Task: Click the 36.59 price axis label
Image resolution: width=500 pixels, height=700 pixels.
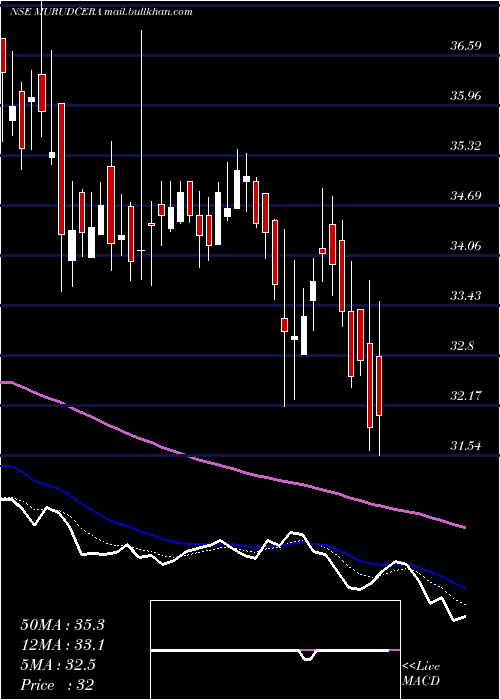Action: coord(464,46)
